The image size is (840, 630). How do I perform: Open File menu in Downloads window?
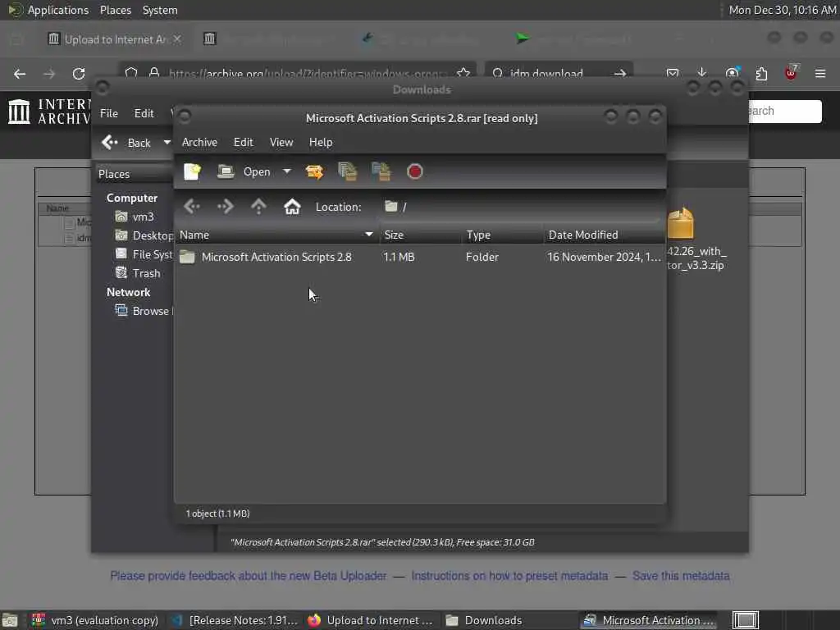[x=109, y=113]
